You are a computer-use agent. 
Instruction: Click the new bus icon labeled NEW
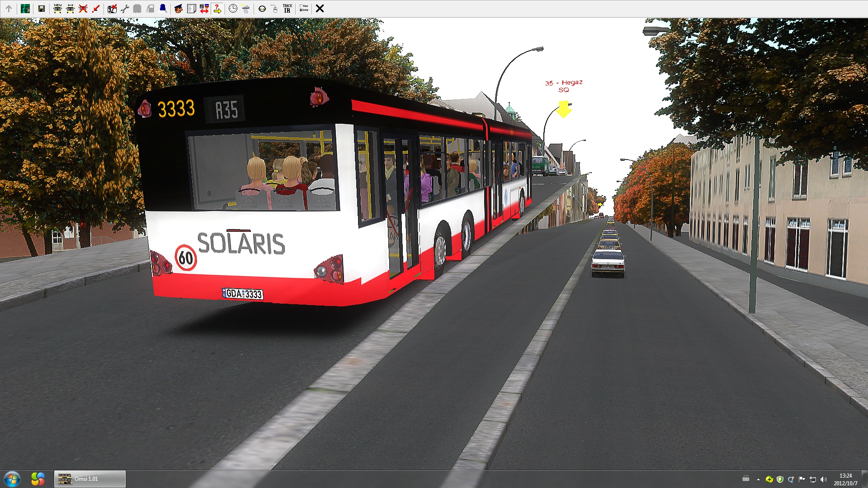[57, 9]
